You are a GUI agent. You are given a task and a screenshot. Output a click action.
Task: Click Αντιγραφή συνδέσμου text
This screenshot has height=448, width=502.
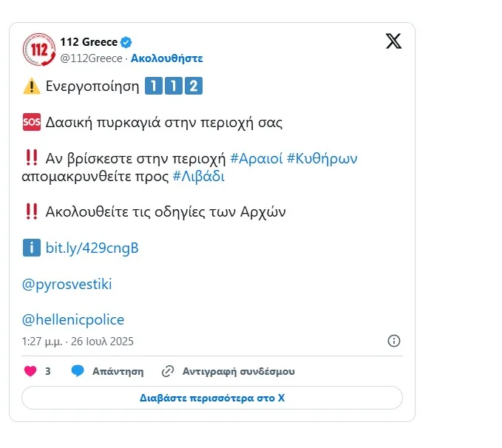pyautogui.click(x=239, y=371)
